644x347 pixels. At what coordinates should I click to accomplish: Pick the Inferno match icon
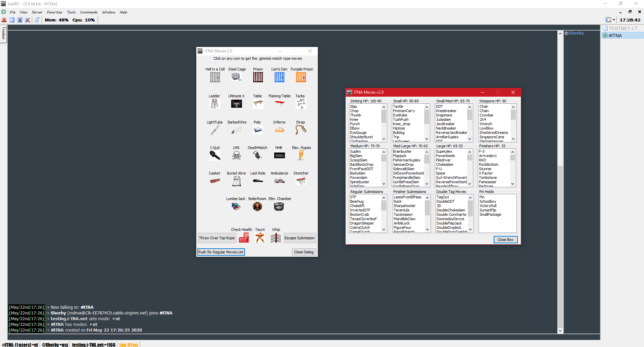coord(280,130)
